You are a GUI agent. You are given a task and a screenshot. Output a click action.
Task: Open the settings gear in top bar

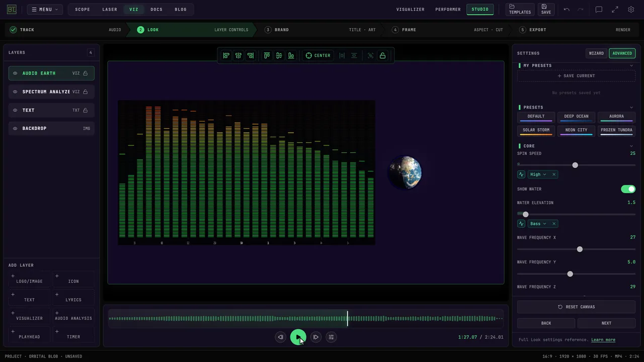[631, 10]
